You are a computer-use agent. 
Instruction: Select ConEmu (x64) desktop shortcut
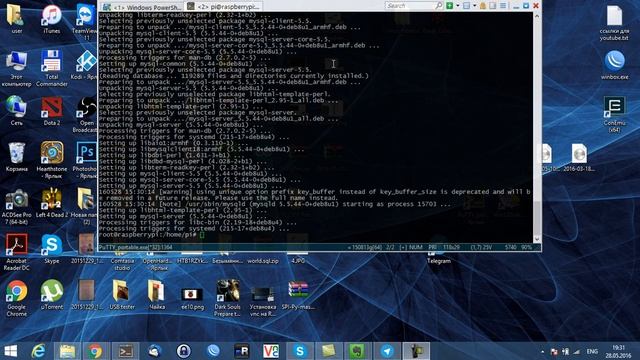pyautogui.click(x=614, y=114)
